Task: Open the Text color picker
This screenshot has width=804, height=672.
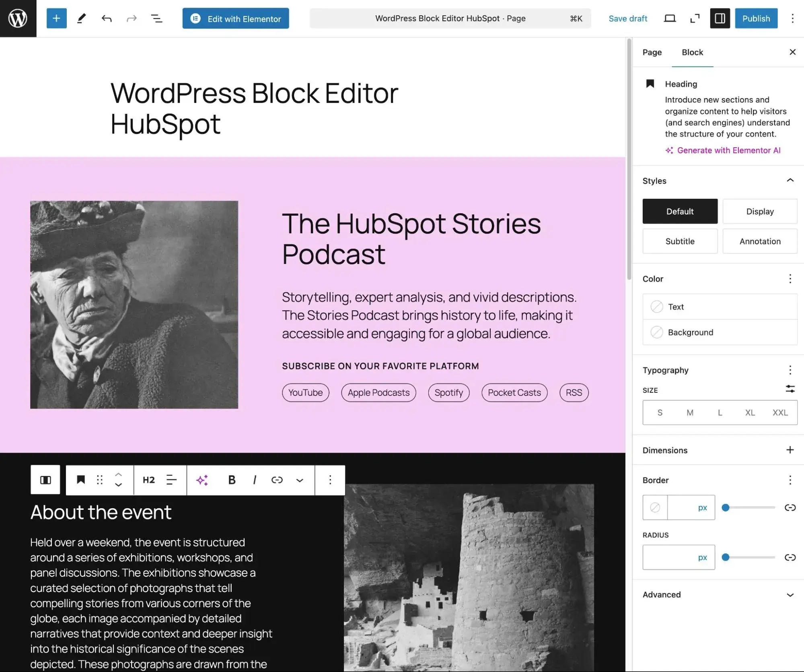Action: click(x=720, y=307)
